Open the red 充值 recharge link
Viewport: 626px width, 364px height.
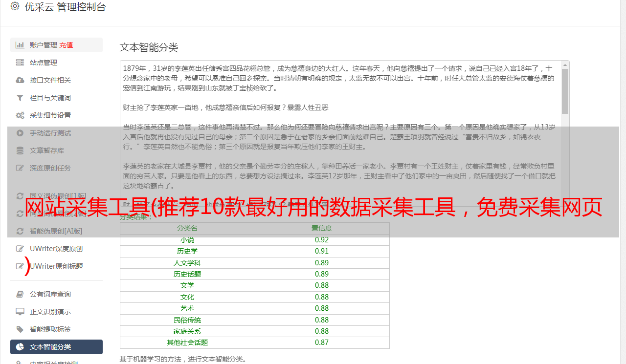point(66,45)
